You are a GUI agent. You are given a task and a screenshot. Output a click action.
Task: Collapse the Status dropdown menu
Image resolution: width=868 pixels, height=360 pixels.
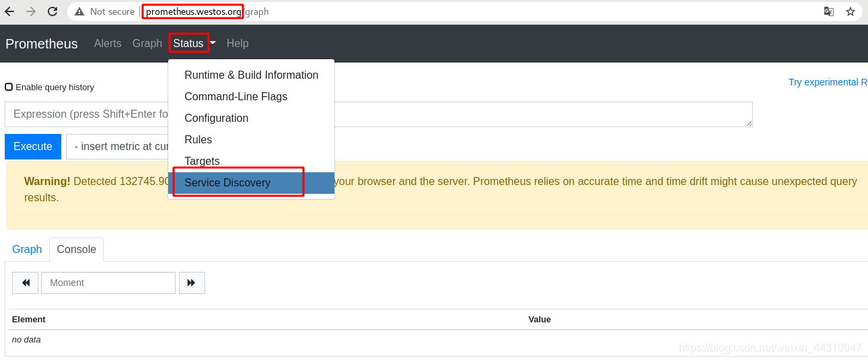(194, 43)
